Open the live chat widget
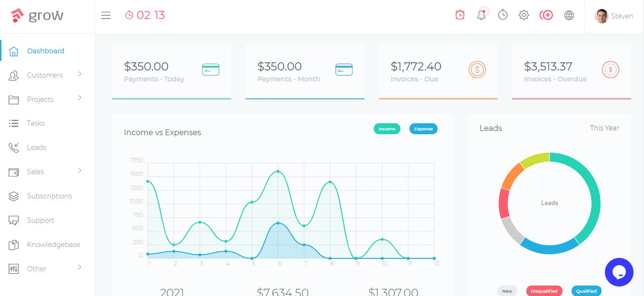The width and height of the screenshot is (644, 296). [619, 272]
